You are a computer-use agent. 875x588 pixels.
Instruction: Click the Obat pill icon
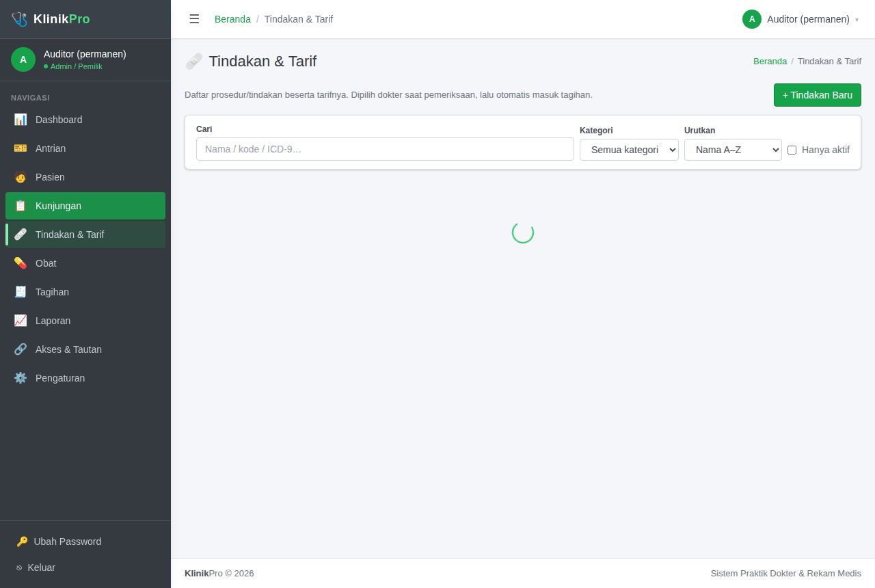[x=21, y=263]
